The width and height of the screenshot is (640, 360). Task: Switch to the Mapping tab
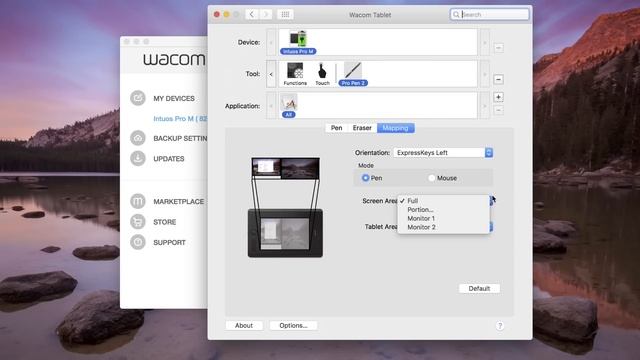pos(396,128)
